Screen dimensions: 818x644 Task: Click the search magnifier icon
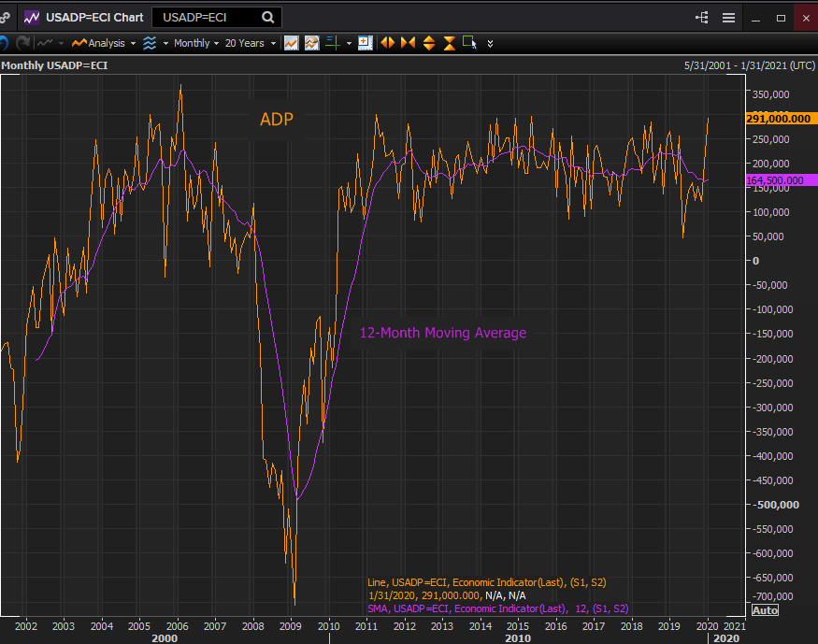coord(268,17)
